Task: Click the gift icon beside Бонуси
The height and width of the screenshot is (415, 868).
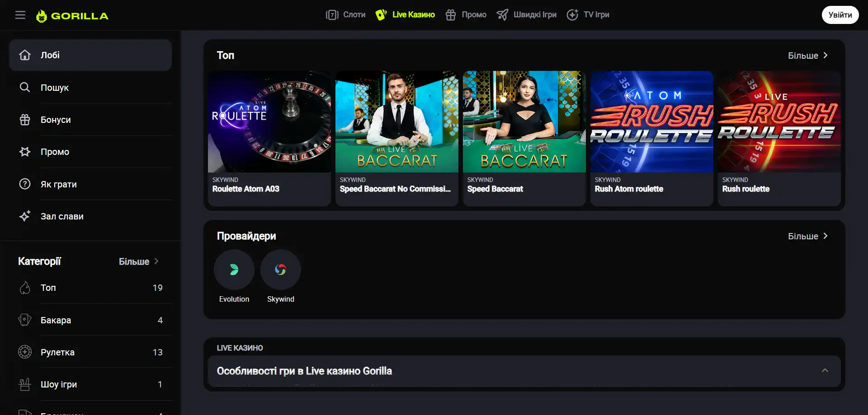Action: click(25, 120)
